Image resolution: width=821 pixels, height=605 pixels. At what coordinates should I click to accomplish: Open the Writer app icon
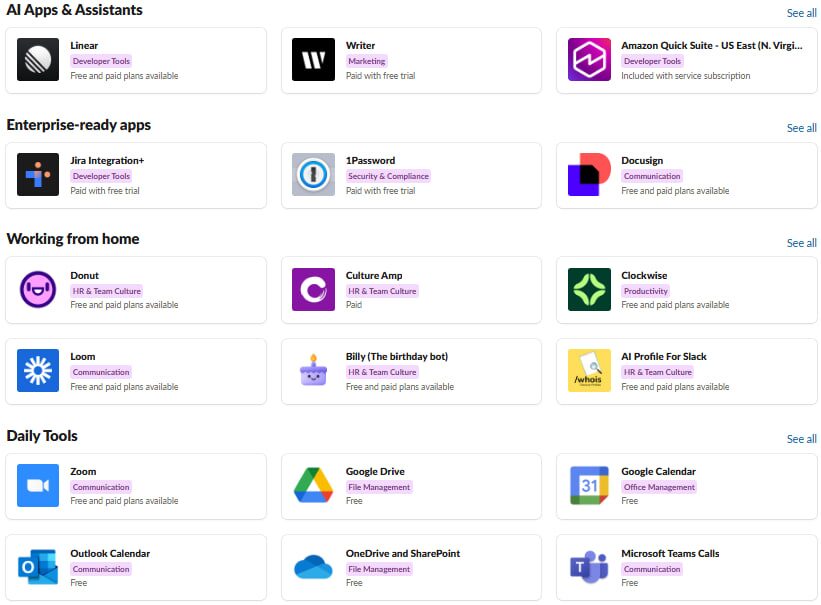pyautogui.click(x=313, y=60)
